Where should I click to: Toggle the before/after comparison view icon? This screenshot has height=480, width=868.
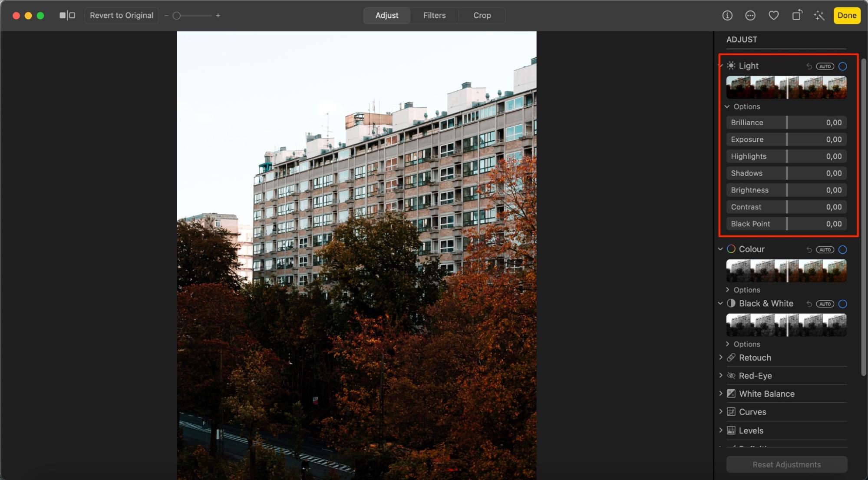tap(67, 15)
